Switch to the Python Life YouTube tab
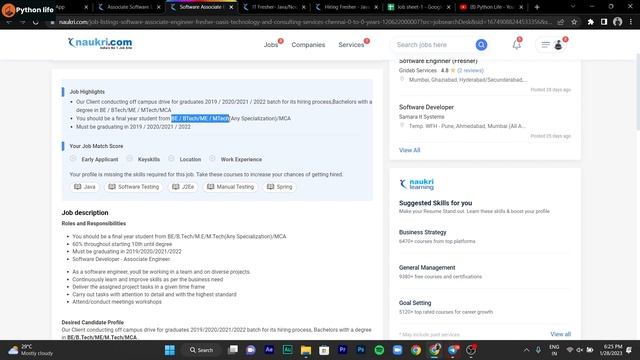 tap(492, 7)
